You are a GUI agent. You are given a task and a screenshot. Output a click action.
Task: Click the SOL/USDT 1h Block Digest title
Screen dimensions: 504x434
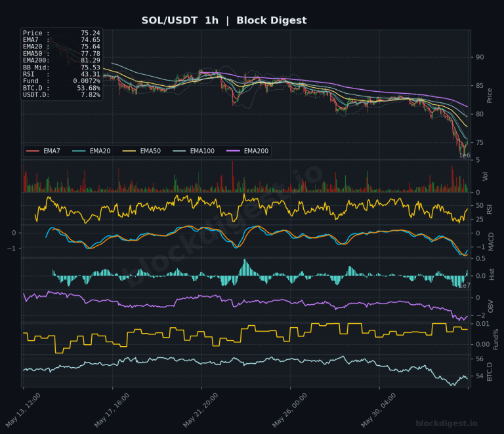[224, 20]
